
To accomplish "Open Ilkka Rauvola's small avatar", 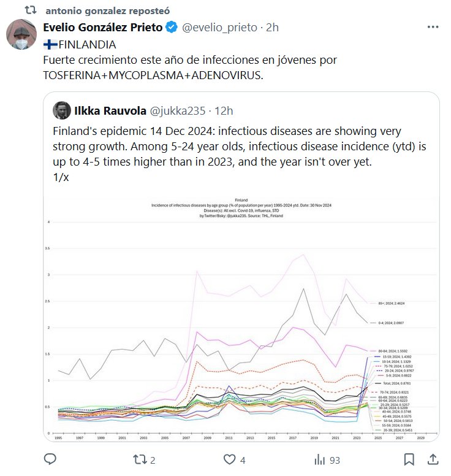I will coord(61,110).
